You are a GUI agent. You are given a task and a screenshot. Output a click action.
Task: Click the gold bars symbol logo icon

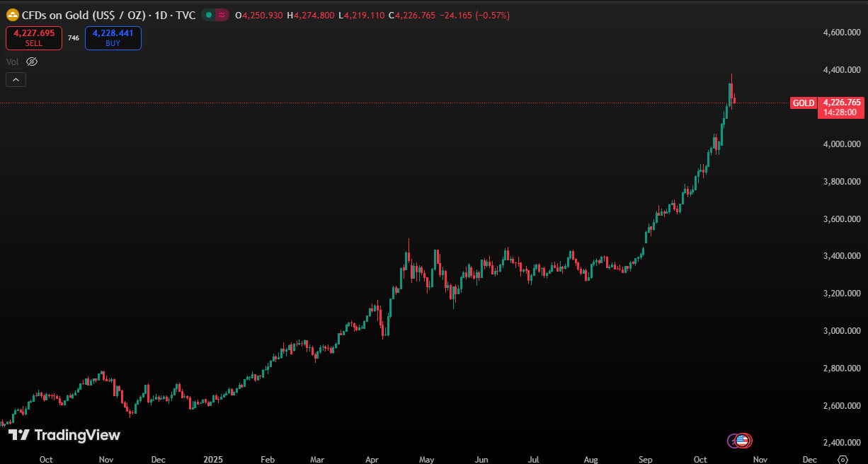(12, 15)
